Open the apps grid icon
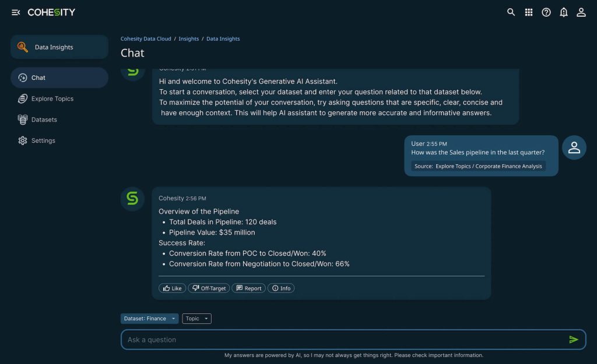 [529, 12]
